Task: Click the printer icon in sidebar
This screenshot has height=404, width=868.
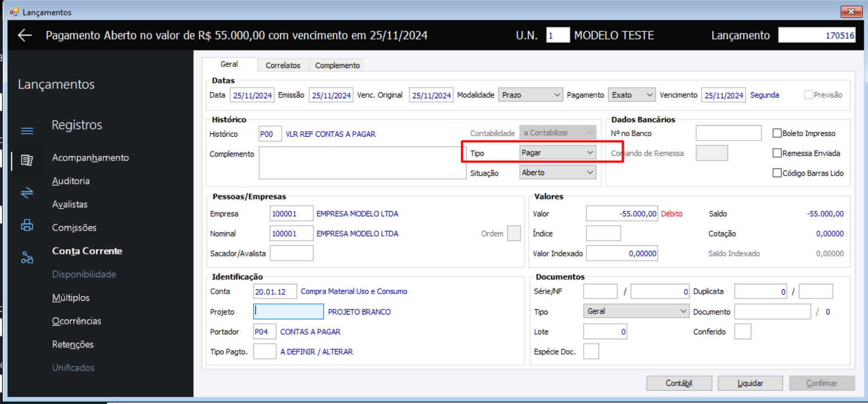Action: point(27,225)
